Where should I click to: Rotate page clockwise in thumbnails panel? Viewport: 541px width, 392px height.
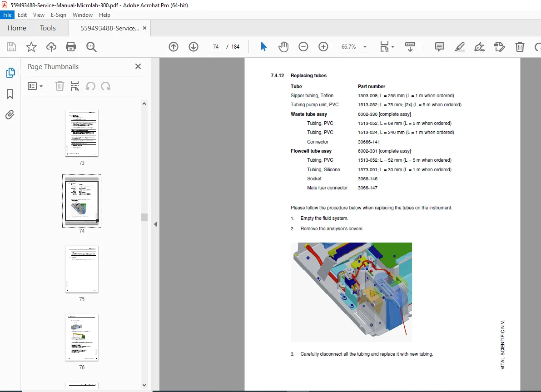click(105, 86)
